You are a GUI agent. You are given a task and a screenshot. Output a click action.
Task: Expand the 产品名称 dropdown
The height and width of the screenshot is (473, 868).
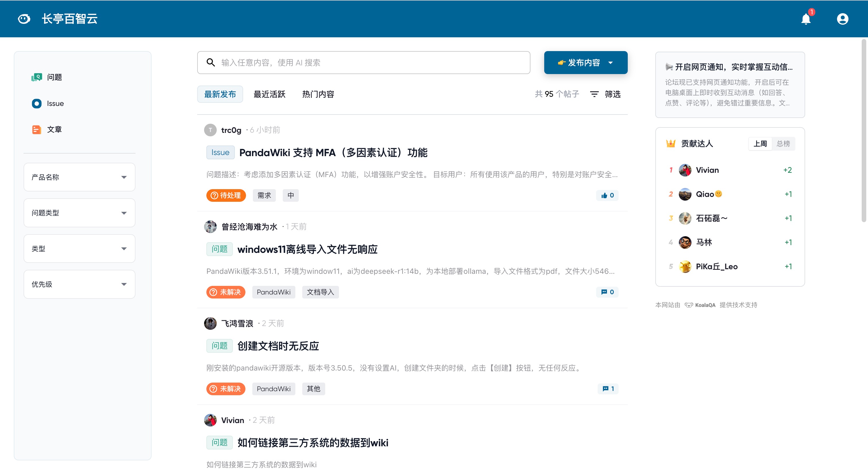[80, 177]
